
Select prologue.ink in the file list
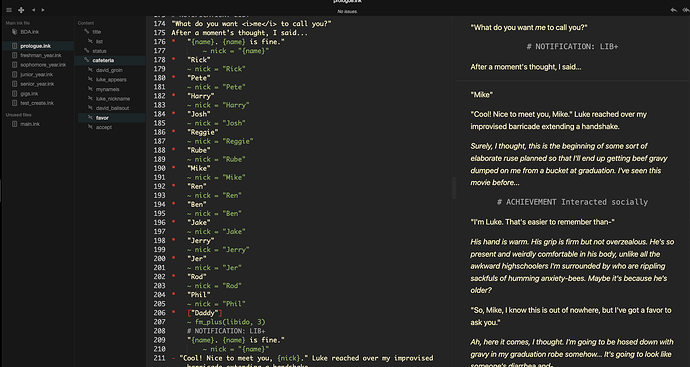(x=35, y=46)
